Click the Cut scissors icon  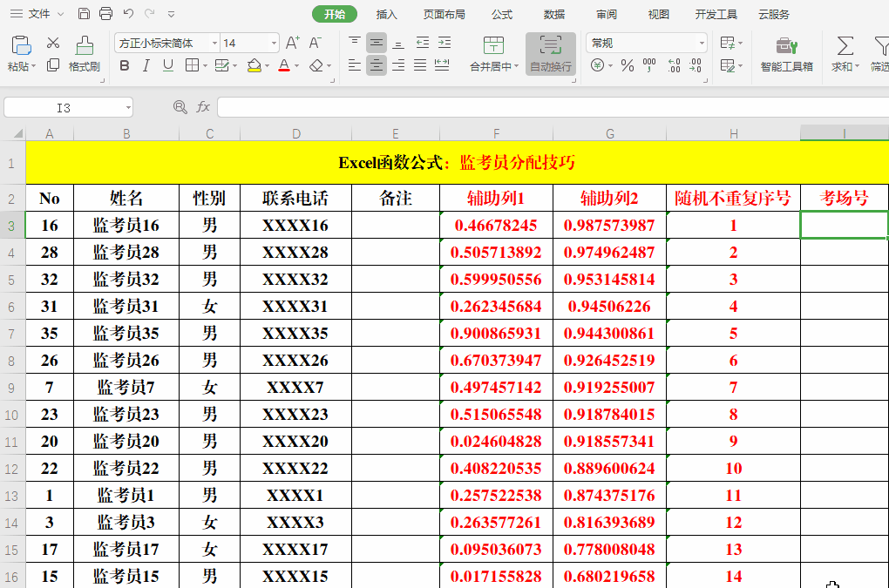tap(52, 43)
